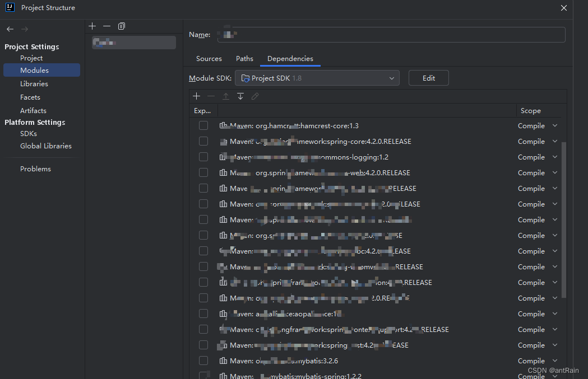Move dependency down with the arrow icon
Viewport: 588px width, 379px height.
pyautogui.click(x=240, y=96)
